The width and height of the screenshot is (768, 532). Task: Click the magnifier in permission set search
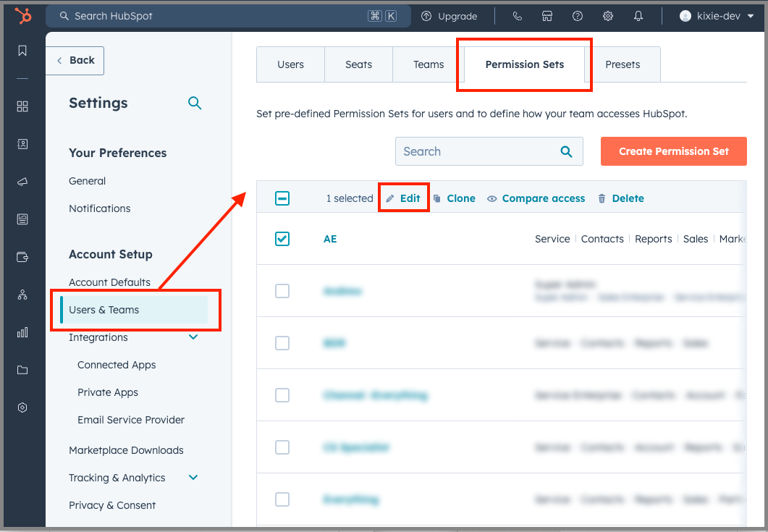click(x=566, y=151)
